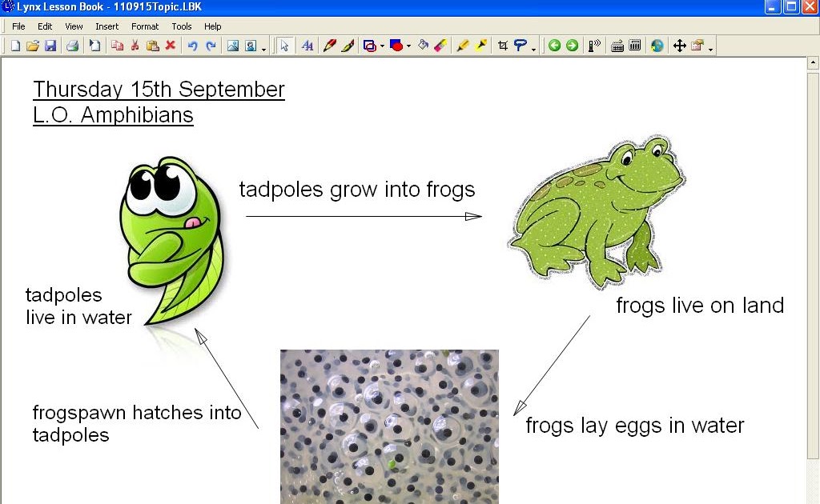The width and height of the screenshot is (820, 504).
Task: Click the portrait image icon in the toolbar
Action: 251,46
